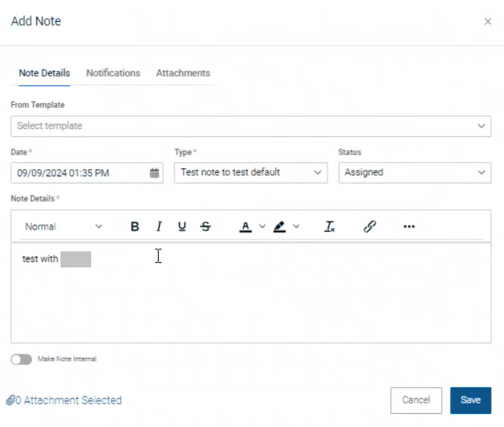Enable the Make Note Internal toggle

tap(21, 359)
